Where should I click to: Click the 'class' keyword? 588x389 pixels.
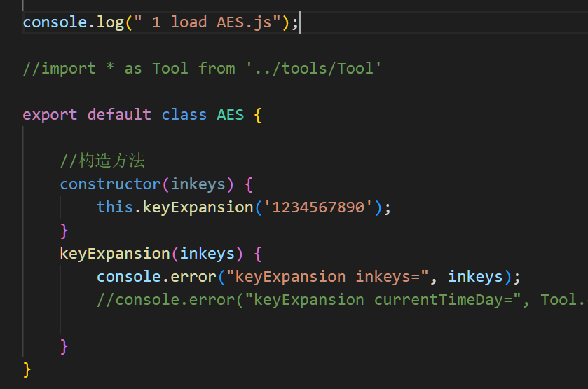coord(184,114)
